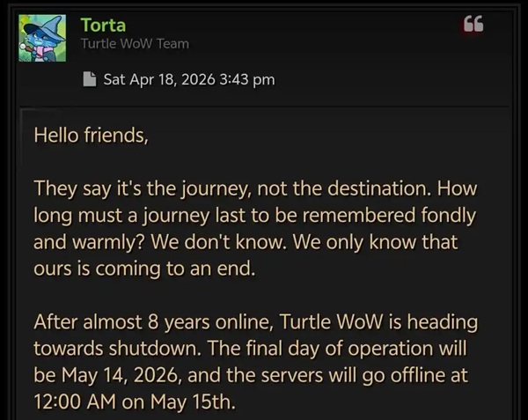Image resolution: width=528 pixels, height=420 pixels.
Task: Open Torta's wizard cat avatar
Action: (42, 38)
